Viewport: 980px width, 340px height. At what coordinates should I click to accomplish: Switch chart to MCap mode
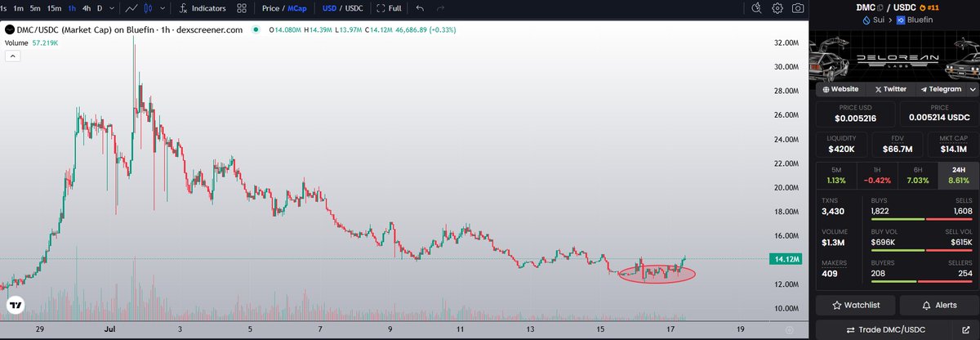click(x=296, y=8)
